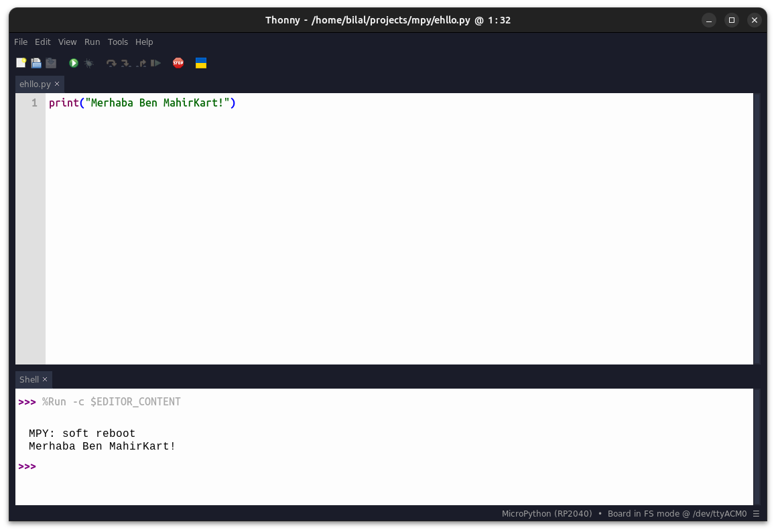Start debugging with the bug icon
Screen dimensions: 776x532
[89, 63]
